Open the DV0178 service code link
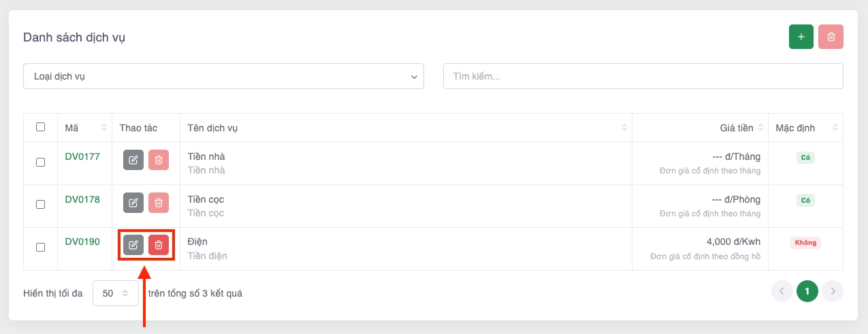This screenshot has width=868, height=334. [x=82, y=199]
